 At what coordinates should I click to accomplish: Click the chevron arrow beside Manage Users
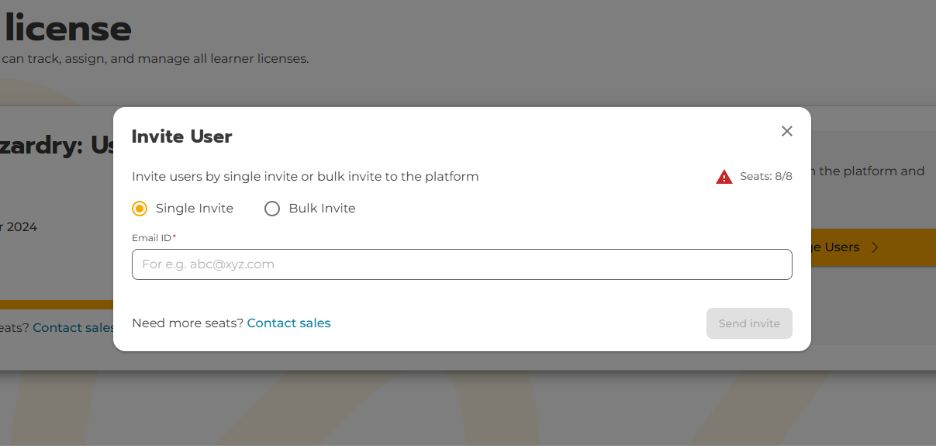[x=875, y=247]
